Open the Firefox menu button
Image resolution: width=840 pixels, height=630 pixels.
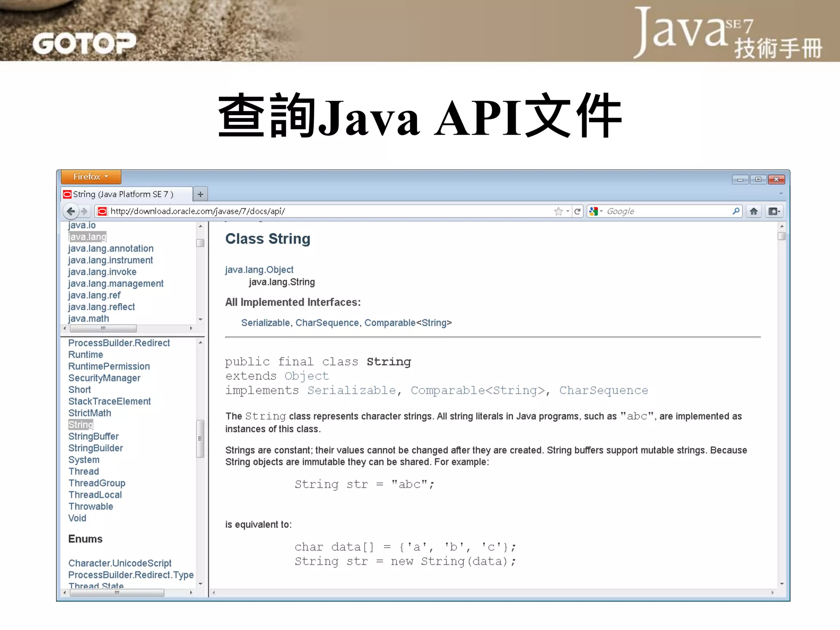pos(91,177)
